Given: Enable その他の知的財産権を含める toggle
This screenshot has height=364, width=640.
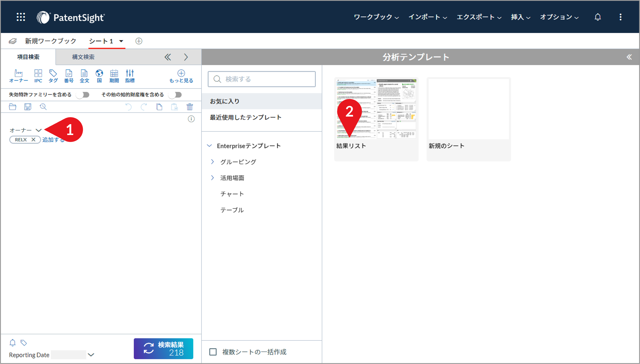Looking at the screenshot, I should (175, 95).
